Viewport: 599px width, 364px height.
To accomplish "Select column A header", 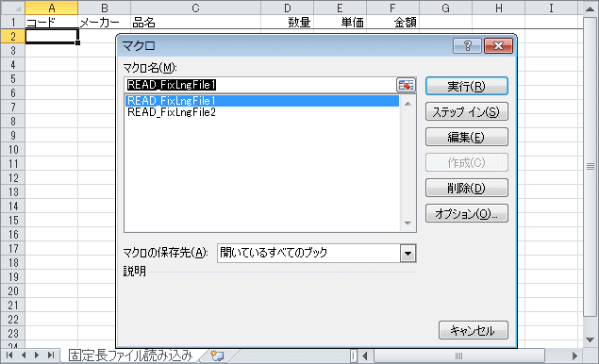I will pyautogui.click(x=52, y=8).
